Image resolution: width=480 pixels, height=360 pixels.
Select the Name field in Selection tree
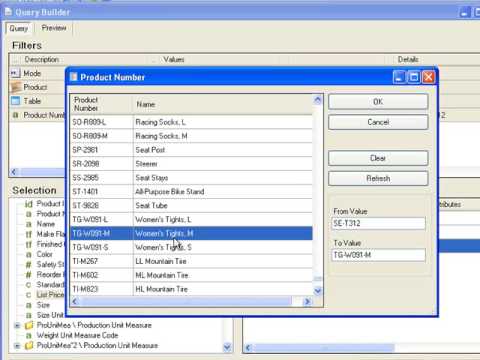(46, 224)
